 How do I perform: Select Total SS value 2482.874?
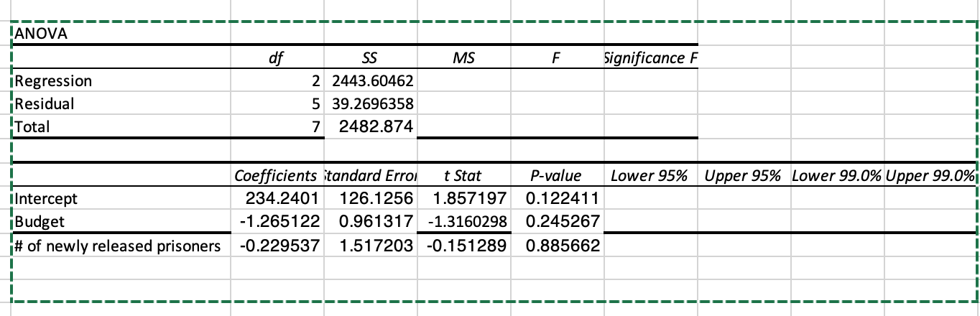click(371, 127)
